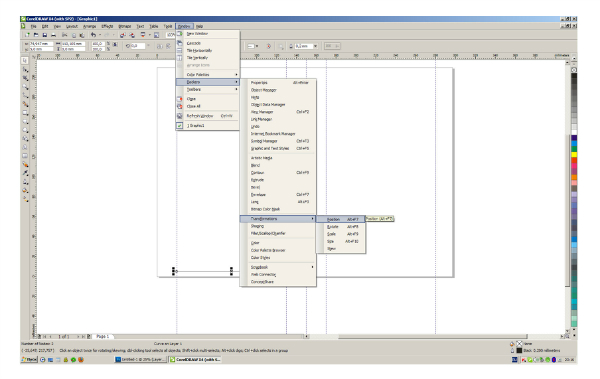Open the Page 1 tab
Screen dimensions: 600x379
tap(103, 337)
